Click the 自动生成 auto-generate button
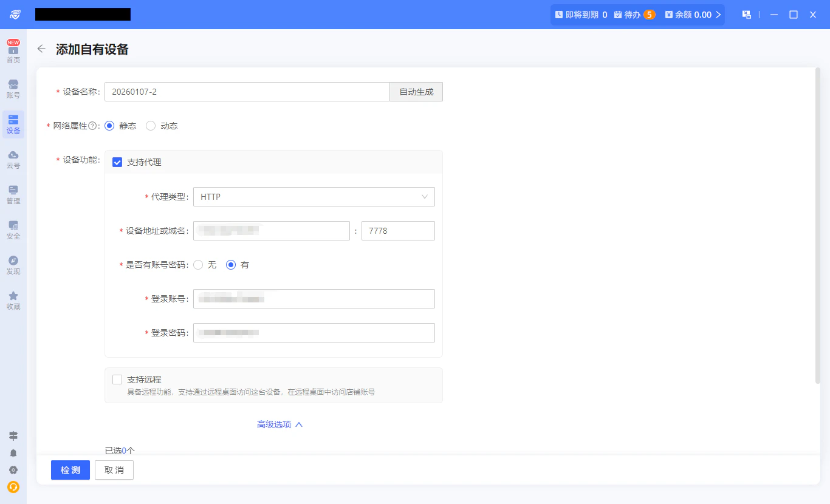Image resolution: width=830 pixels, height=504 pixels. point(416,91)
